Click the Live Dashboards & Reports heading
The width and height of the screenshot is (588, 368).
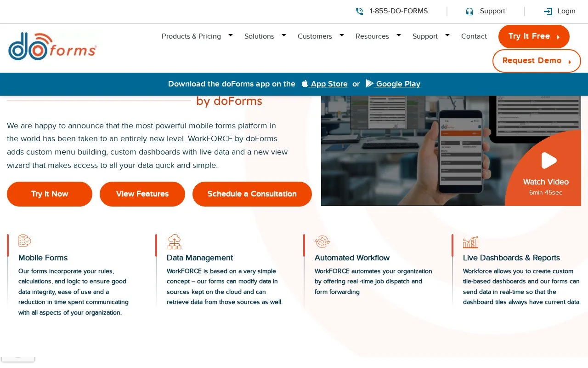(511, 258)
